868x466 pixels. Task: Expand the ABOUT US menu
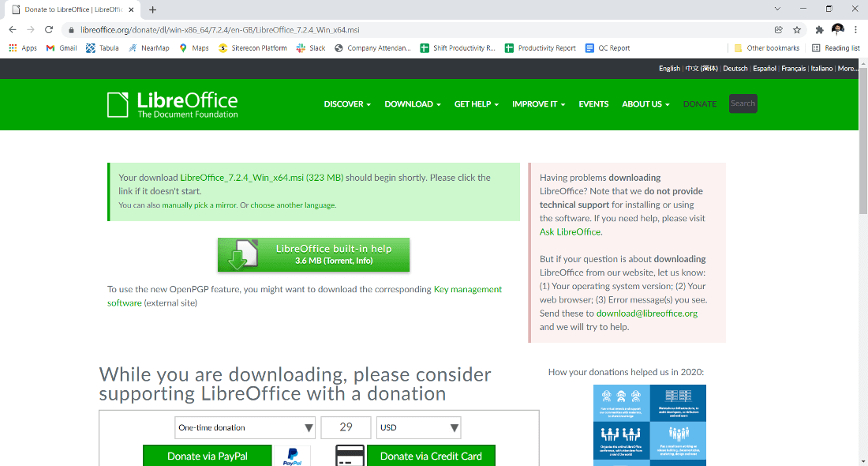click(645, 104)
